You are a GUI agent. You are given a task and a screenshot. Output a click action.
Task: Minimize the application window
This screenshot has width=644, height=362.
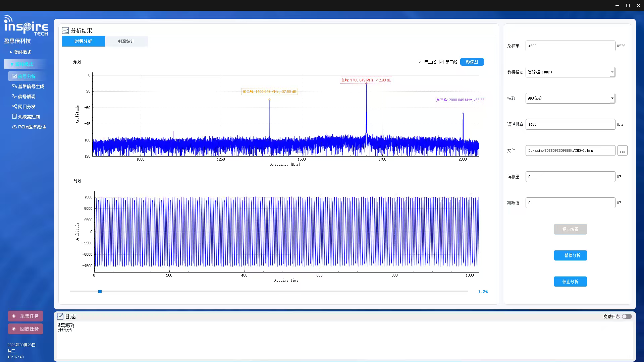click(617, 5)
